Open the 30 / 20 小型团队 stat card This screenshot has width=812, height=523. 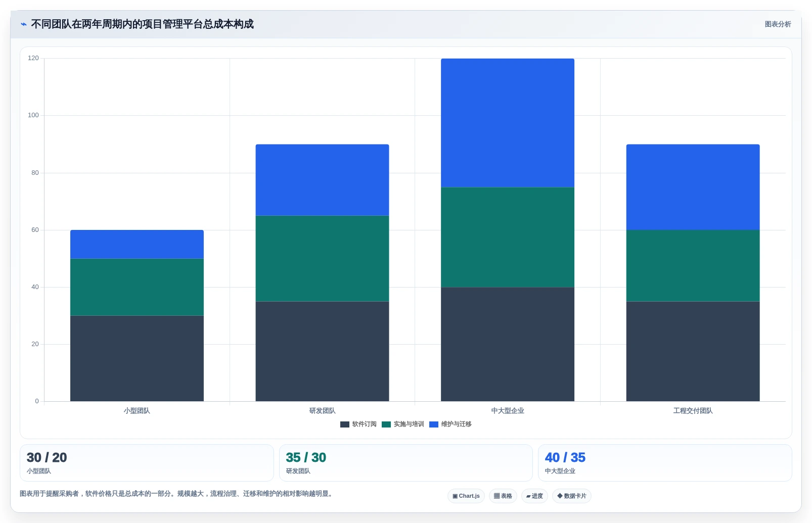[x=147, y=463]
